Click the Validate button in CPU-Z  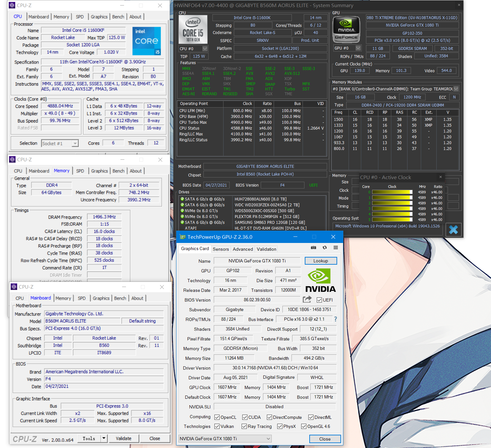124,438
